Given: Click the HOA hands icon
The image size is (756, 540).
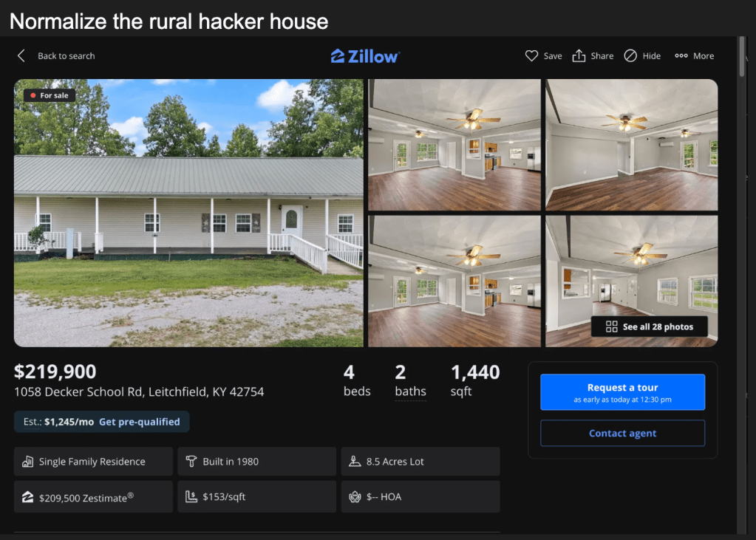Looking at the screenshot, I should pos(355,497).
